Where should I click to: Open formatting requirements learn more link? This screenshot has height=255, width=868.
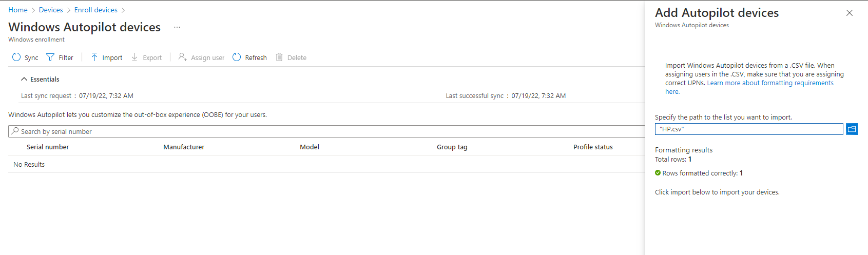coord(749,87)
